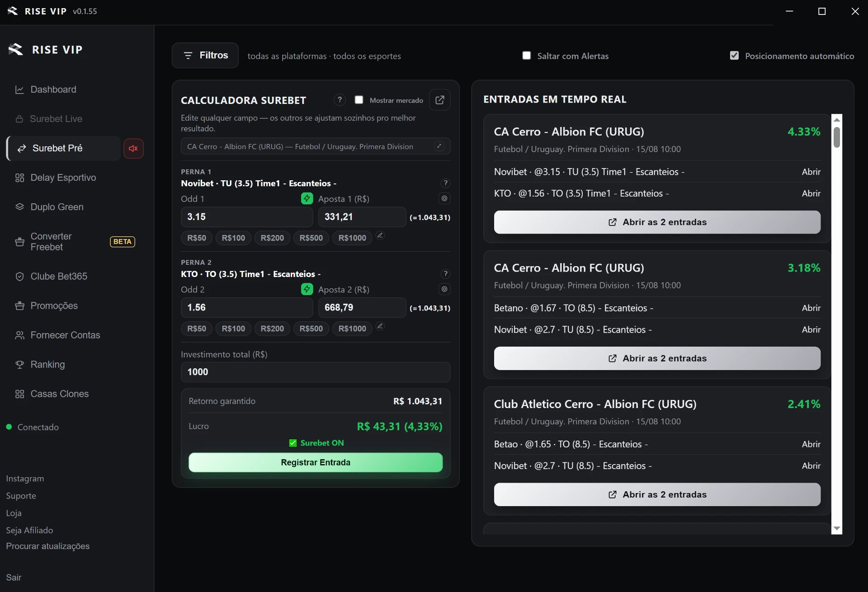Open Surebet Pré section
Screen dimensions: 868x592
click(x=64, y=148)
